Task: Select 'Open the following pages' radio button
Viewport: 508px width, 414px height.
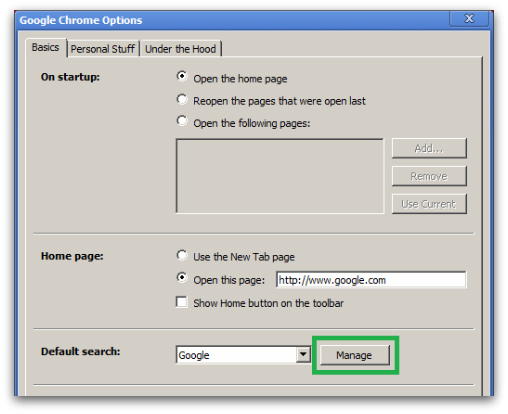Action: (x=182, y=121)
